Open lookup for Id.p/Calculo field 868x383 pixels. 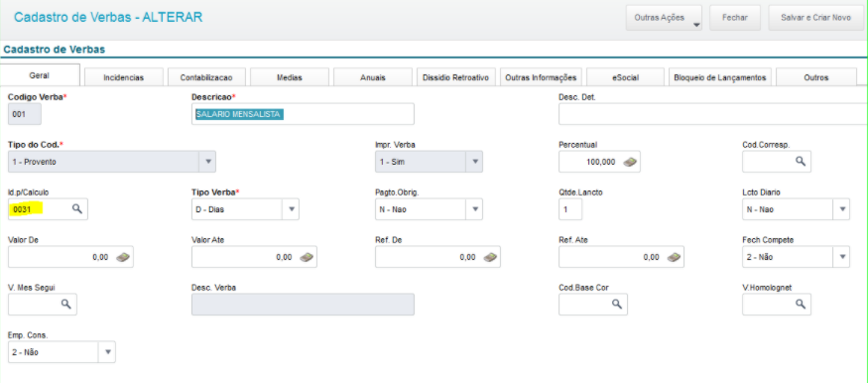point(77,208)
